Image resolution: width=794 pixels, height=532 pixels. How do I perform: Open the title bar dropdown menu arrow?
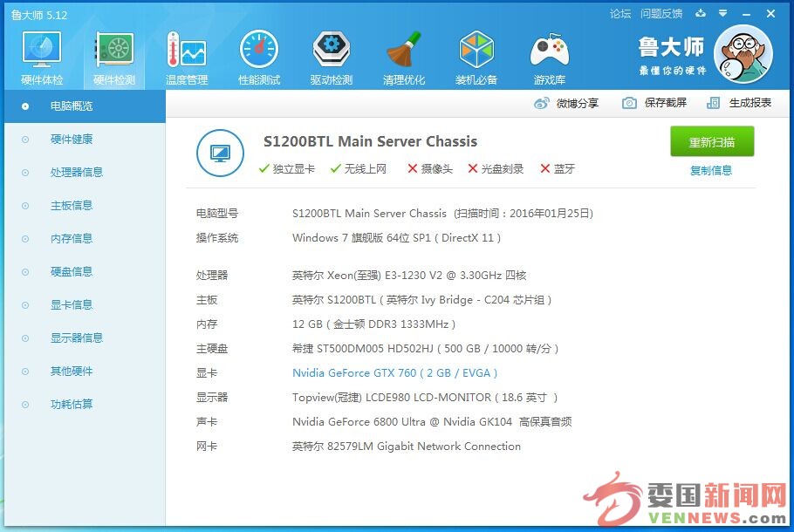(x=723, y=13)
